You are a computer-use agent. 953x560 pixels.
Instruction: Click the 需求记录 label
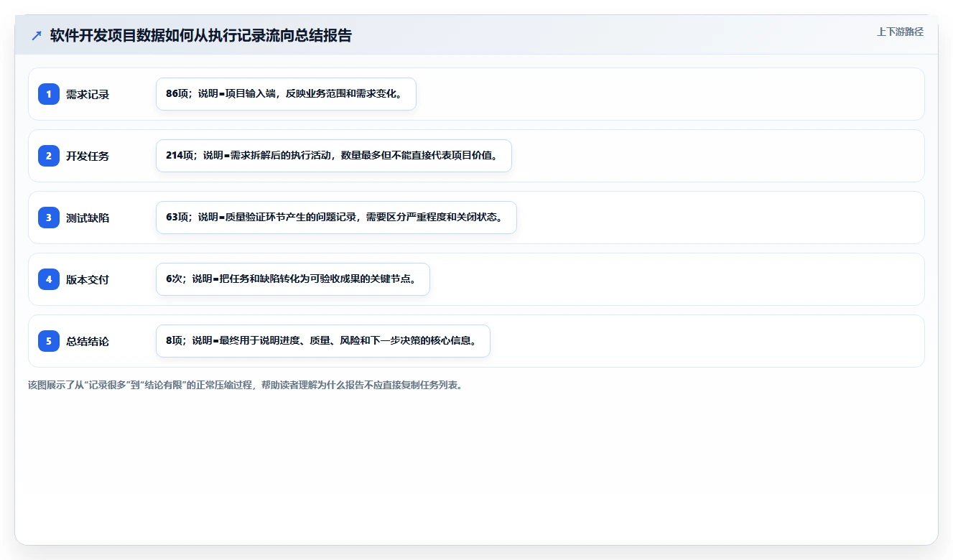point(88,94)
